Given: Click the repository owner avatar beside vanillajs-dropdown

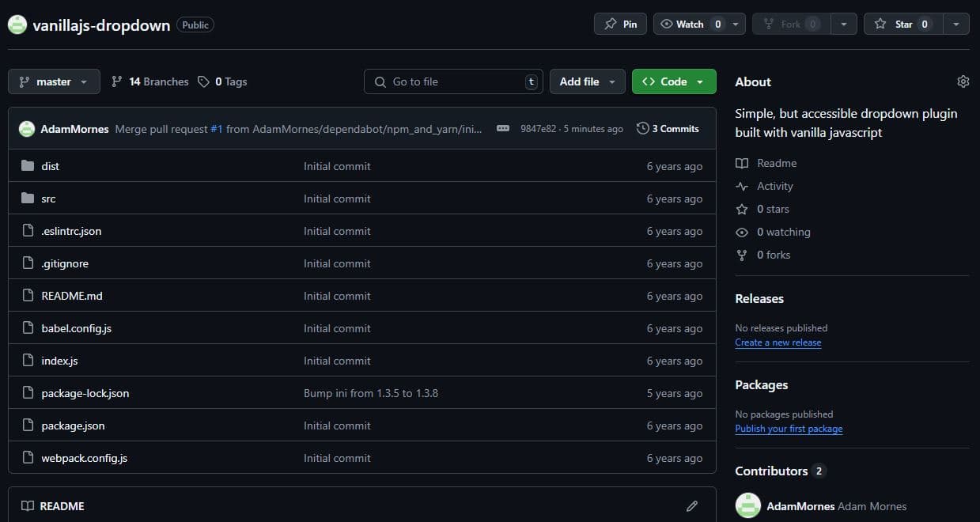Looking at the screenshot, I should tap(18, 25).
